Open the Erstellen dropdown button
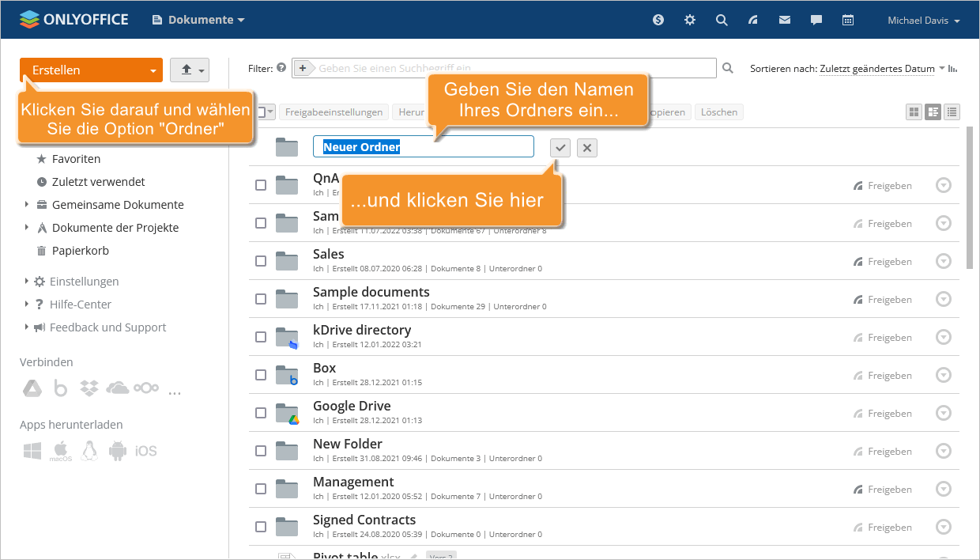 tap(91, 70)
